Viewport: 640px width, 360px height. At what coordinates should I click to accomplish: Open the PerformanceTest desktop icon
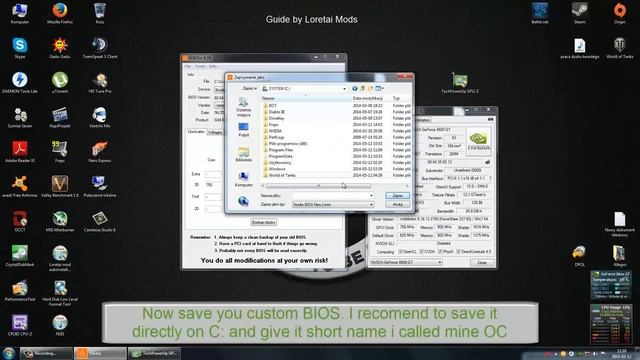(20, 291)
